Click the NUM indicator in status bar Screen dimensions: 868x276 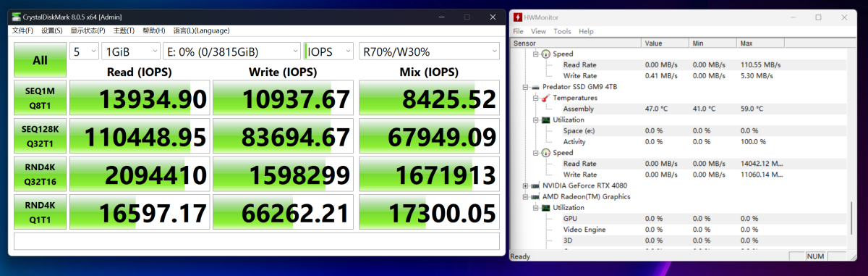816,256
